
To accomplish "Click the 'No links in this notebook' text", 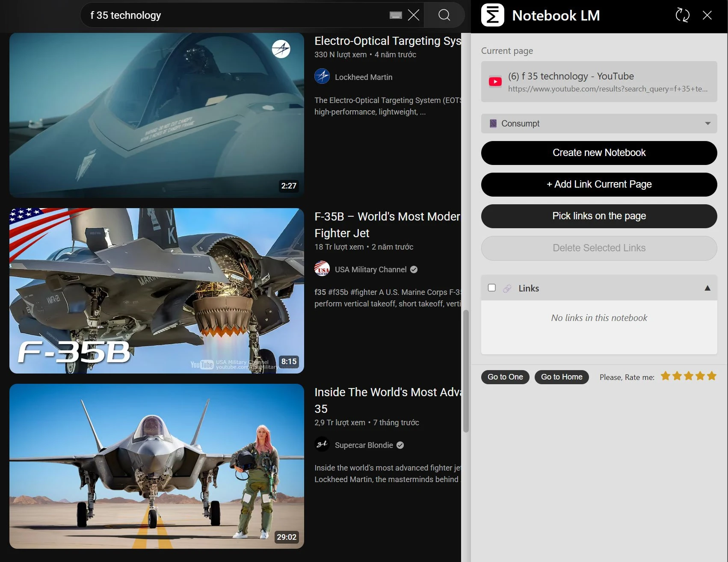I will click(x=599, y=318).
